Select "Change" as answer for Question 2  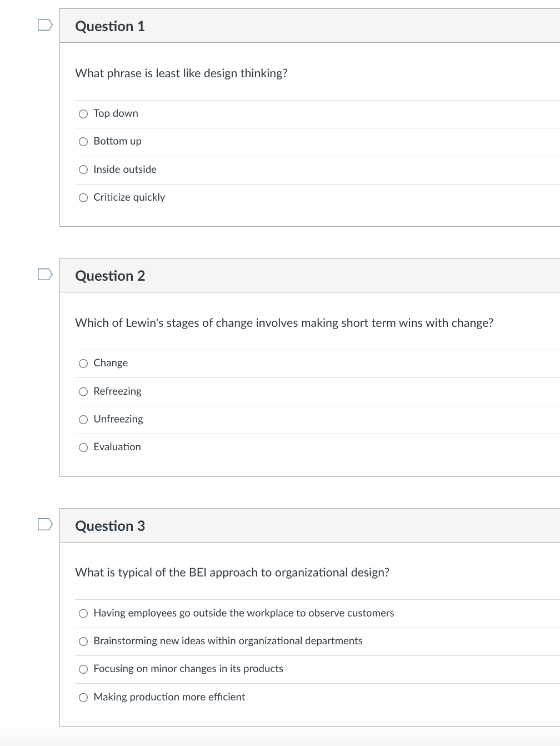83,363
